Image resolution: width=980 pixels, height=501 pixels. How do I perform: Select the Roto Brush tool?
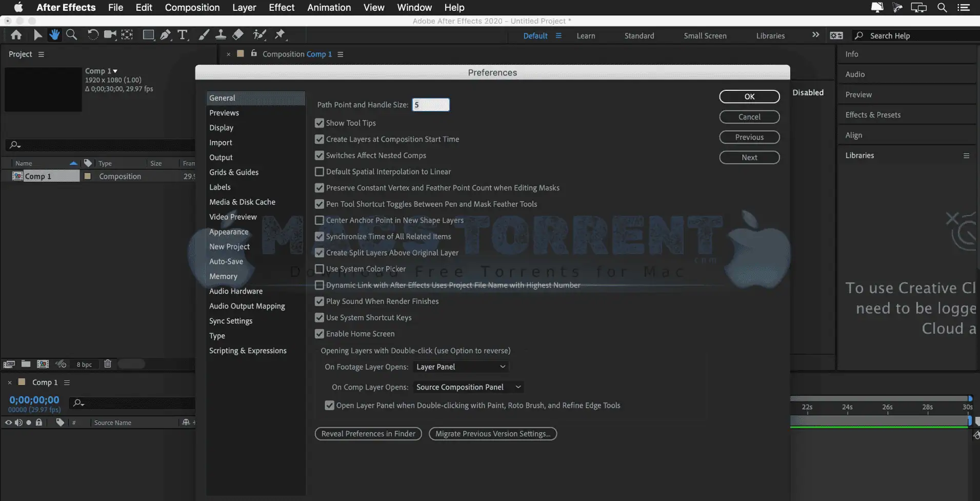[x=259, y=35]
